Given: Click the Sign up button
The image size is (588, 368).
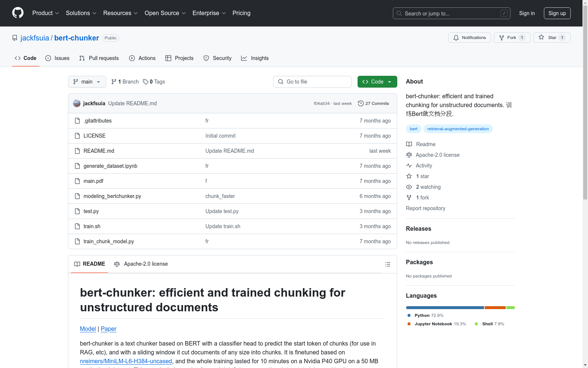Looking at the screenshot, I should coord(557,13).
